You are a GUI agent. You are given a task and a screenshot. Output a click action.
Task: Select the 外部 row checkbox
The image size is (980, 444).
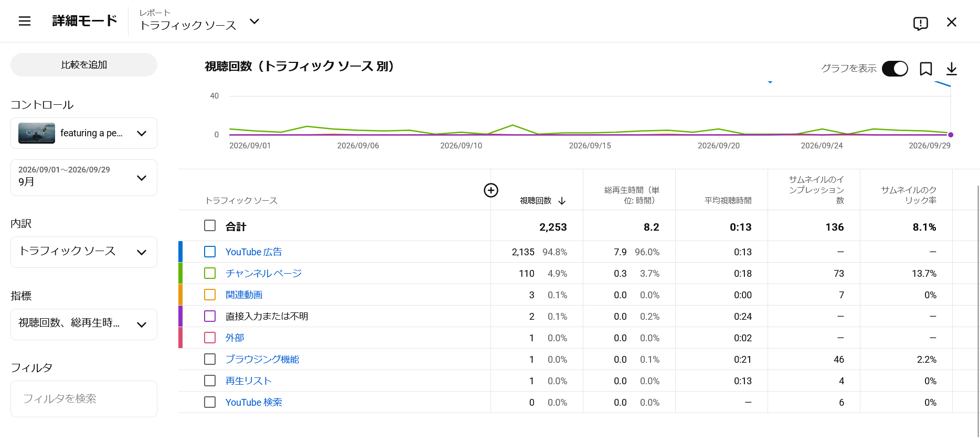(x=210, y=338)
